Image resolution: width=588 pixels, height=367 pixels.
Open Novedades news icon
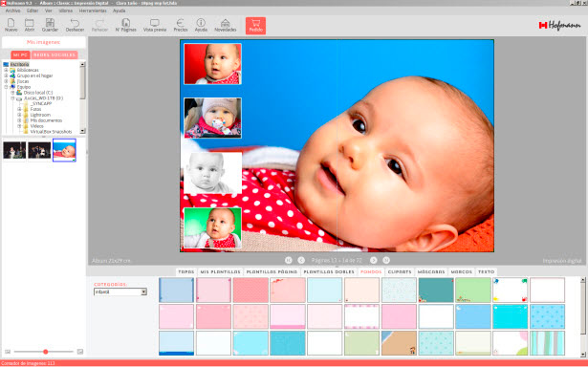pyautogui.click(x=225, y=25)
